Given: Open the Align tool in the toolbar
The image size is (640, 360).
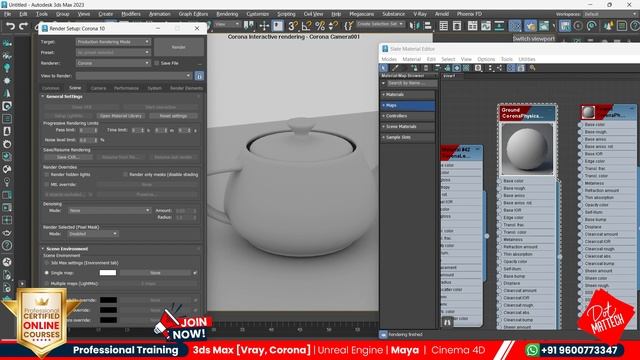Looking at the screenshot, I should coord(427,26).
